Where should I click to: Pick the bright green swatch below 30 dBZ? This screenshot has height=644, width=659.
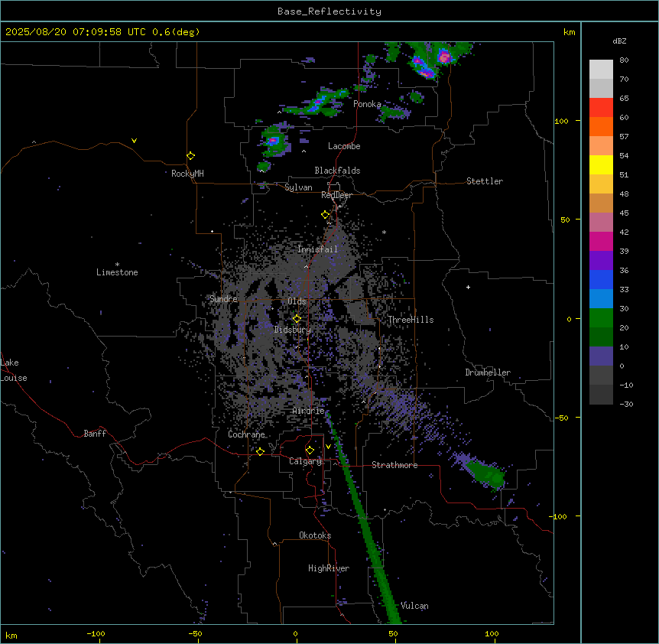point(601,318)
